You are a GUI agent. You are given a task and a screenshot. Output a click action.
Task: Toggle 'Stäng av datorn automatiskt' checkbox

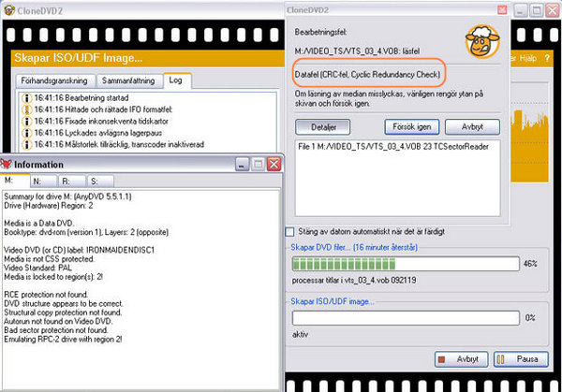(x=289, y=232)
